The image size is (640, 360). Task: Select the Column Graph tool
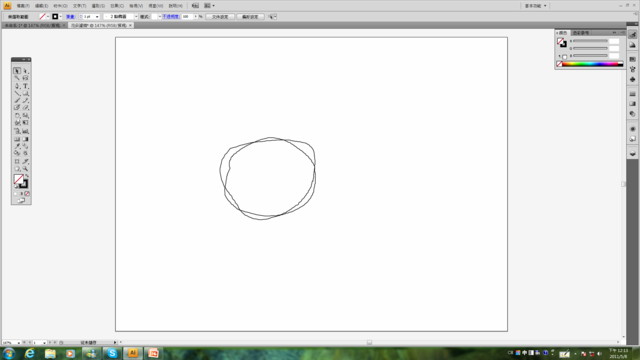pos(25,131)
